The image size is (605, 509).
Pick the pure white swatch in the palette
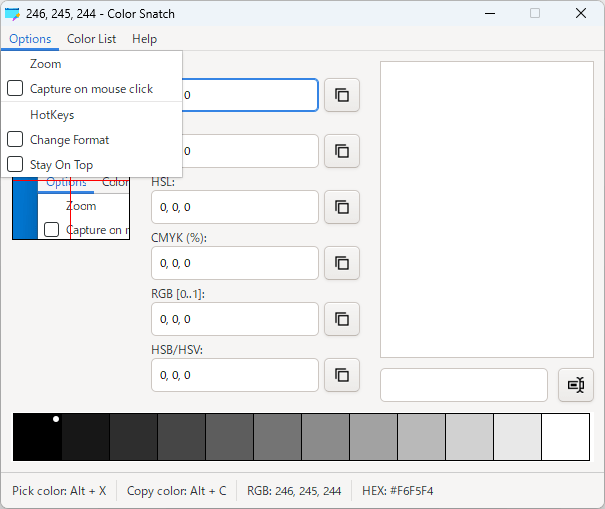[x=565, y=437]
